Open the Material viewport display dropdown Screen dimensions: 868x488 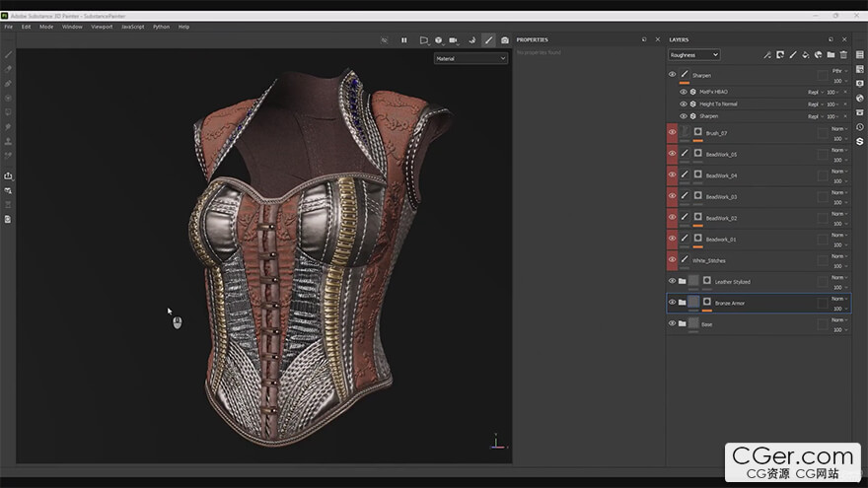(470, 58)
